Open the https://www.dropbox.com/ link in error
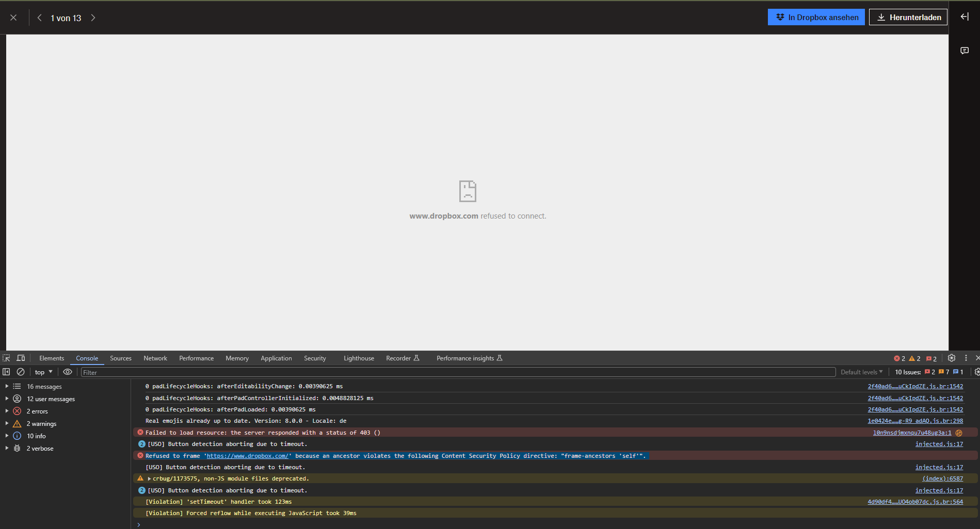Image resolution: width=980 pixels, height=529 pixels. tap(247, 456)
